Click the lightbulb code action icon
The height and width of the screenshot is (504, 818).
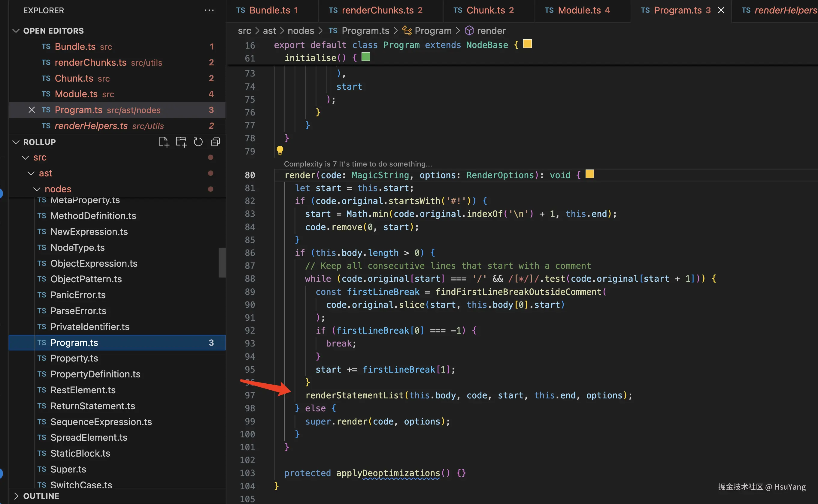click(x=280, y=151)
